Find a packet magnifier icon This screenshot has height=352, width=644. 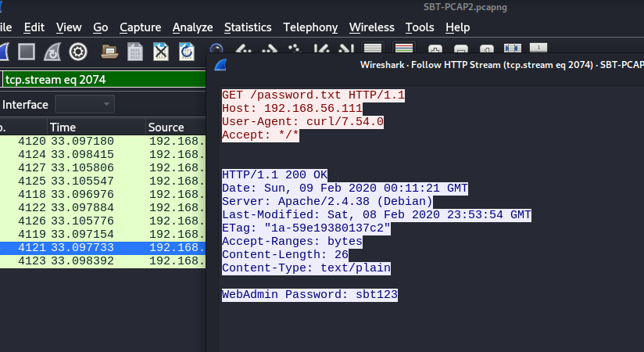(216, 48)
